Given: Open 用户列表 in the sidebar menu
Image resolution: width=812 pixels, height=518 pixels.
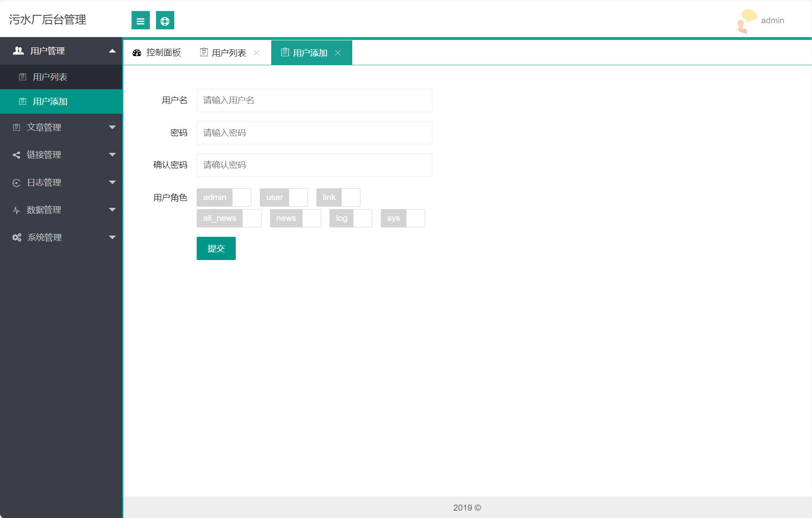Looking at the screenshot, I should coord(50,77).
